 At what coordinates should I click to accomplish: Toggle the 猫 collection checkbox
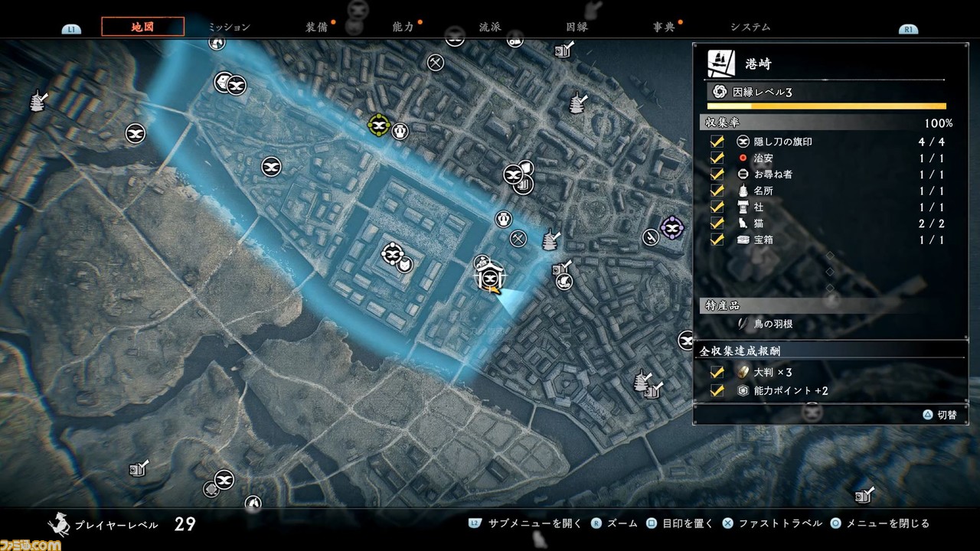pyautogui.click(x=717, y=223)
